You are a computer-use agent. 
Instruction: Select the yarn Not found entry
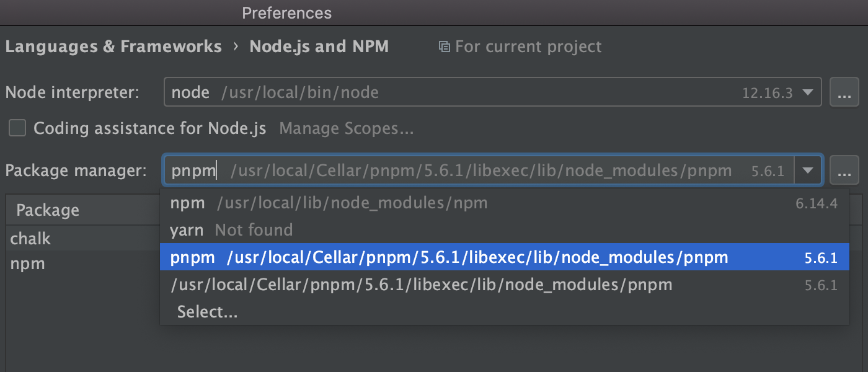coord(229,229)
